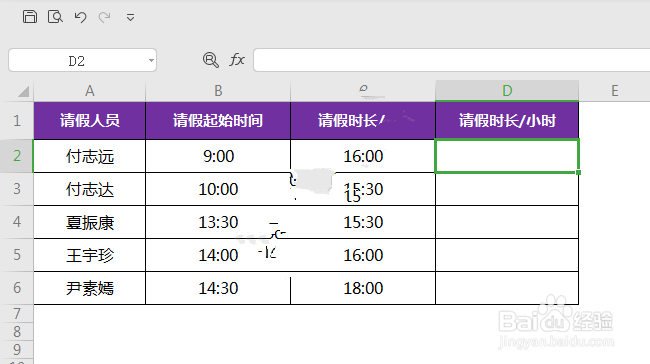Expand quick access toolbar customize arrow
Screen dimensions: 650x364
click(x=130, y=17)
